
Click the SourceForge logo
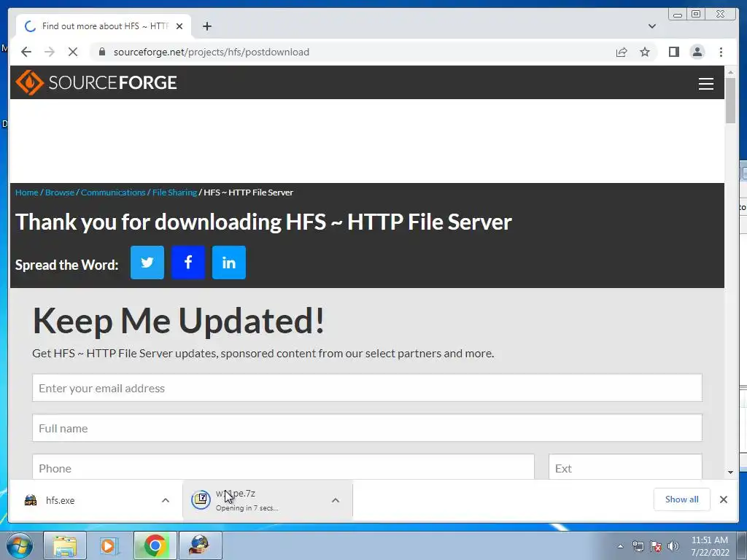[96, 82]
